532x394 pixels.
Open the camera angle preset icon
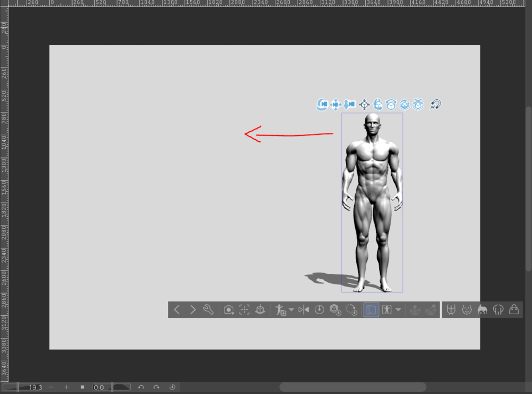[229, 310]
